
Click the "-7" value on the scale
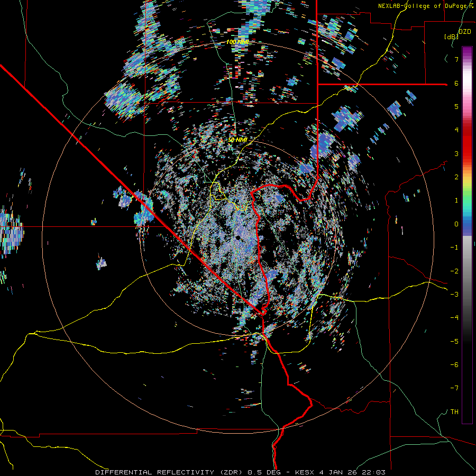454,388
